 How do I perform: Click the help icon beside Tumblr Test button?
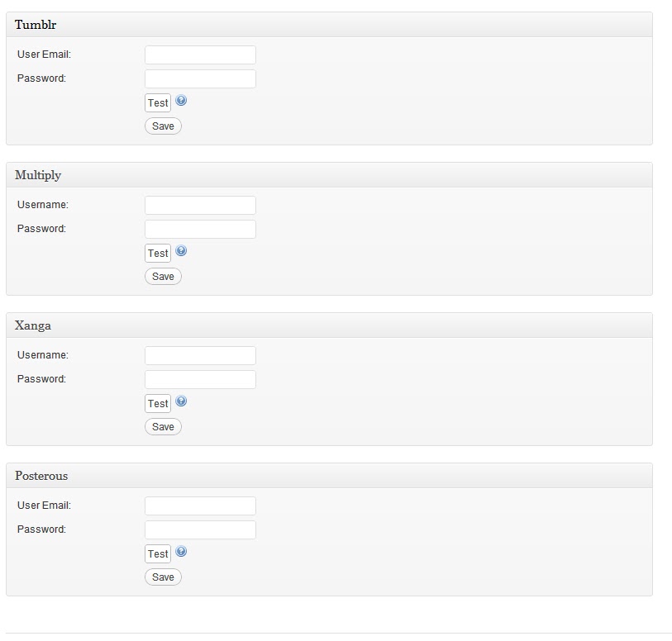coord(181,101)
